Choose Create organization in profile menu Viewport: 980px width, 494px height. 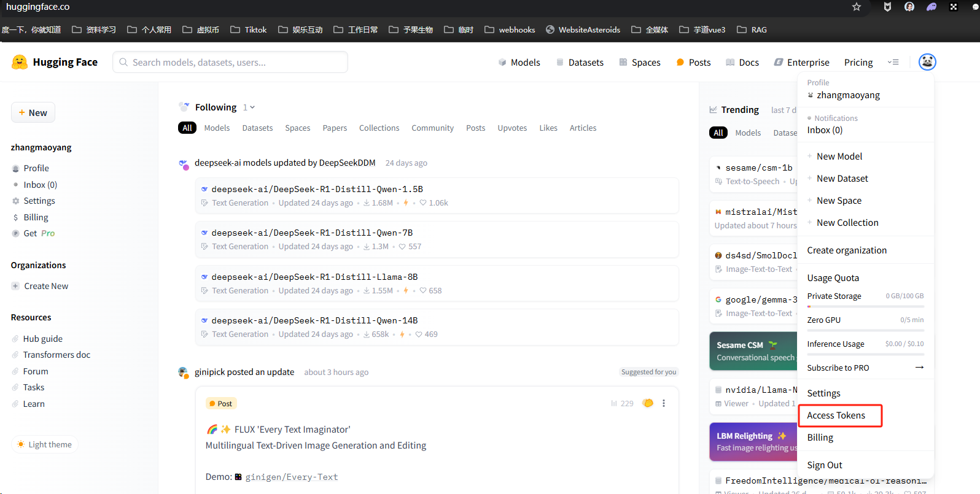point(847,250)
